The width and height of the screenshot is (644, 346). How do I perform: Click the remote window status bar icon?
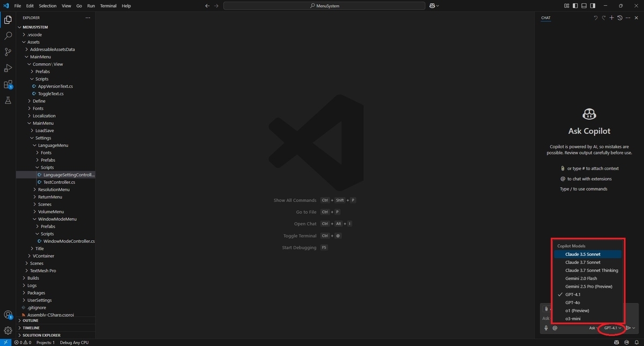5,342
